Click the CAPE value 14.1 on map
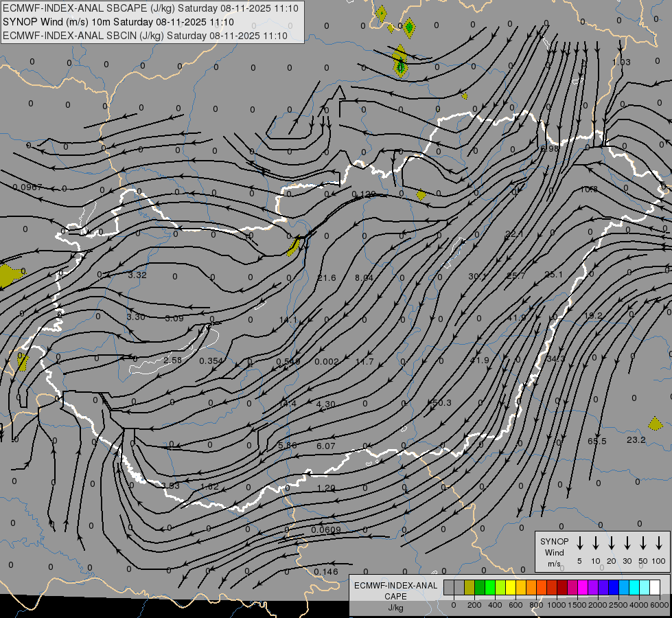672x618 pixels. (x=288, y=320)
